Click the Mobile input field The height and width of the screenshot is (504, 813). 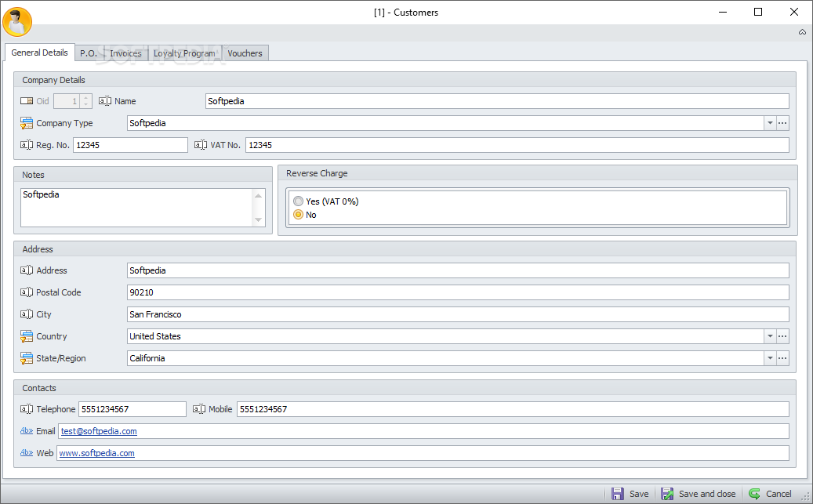[513, 409]
